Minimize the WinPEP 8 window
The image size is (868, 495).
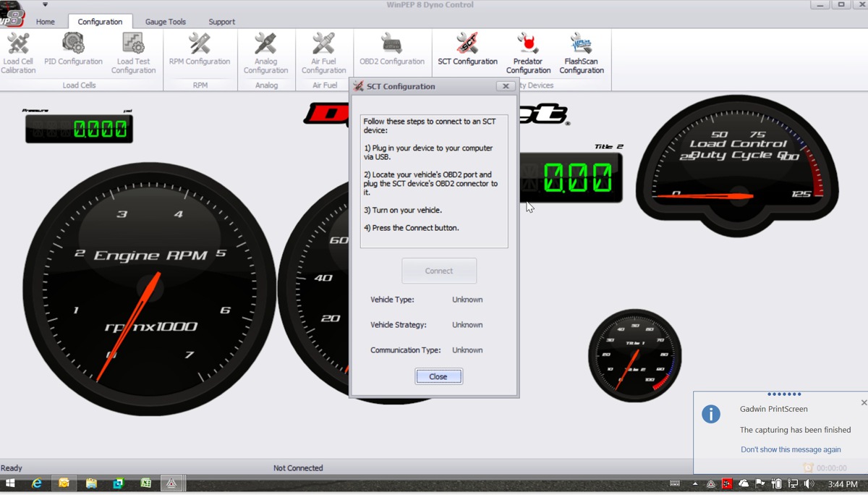[x=821, y=4]
